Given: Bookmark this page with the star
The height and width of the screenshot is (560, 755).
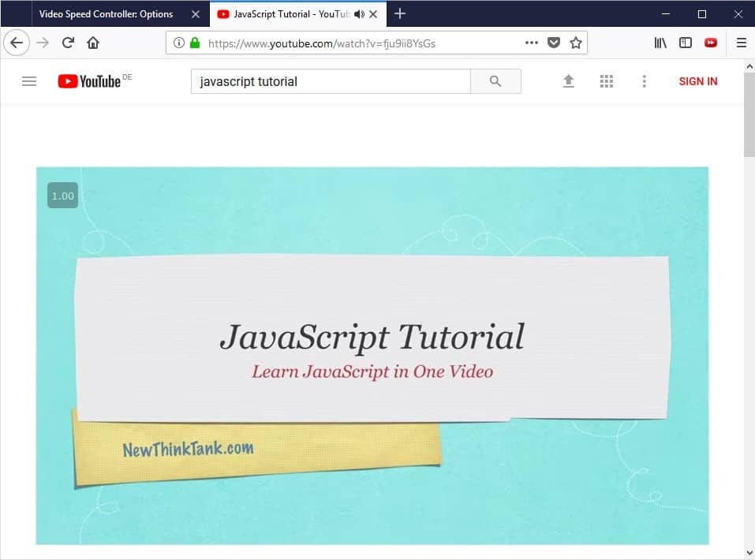Looking at the screenshot, I should (575, 43).
